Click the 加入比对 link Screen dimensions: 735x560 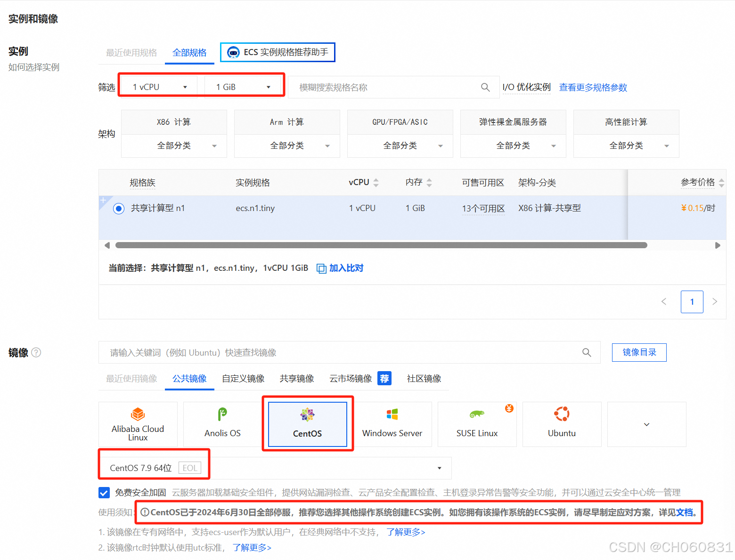click(x=346, y=268)
